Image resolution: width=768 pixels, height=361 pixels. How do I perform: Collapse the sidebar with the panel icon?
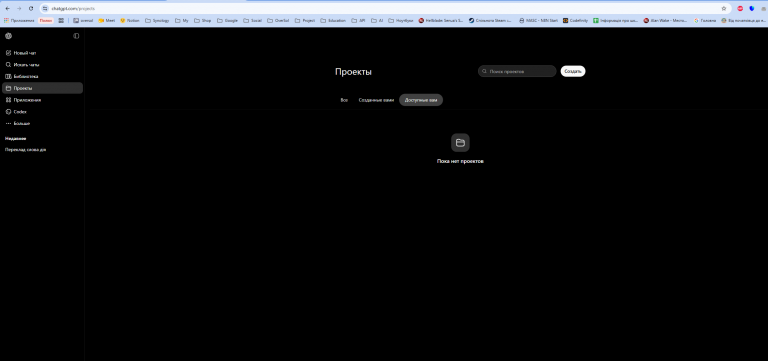click(76, 36)
